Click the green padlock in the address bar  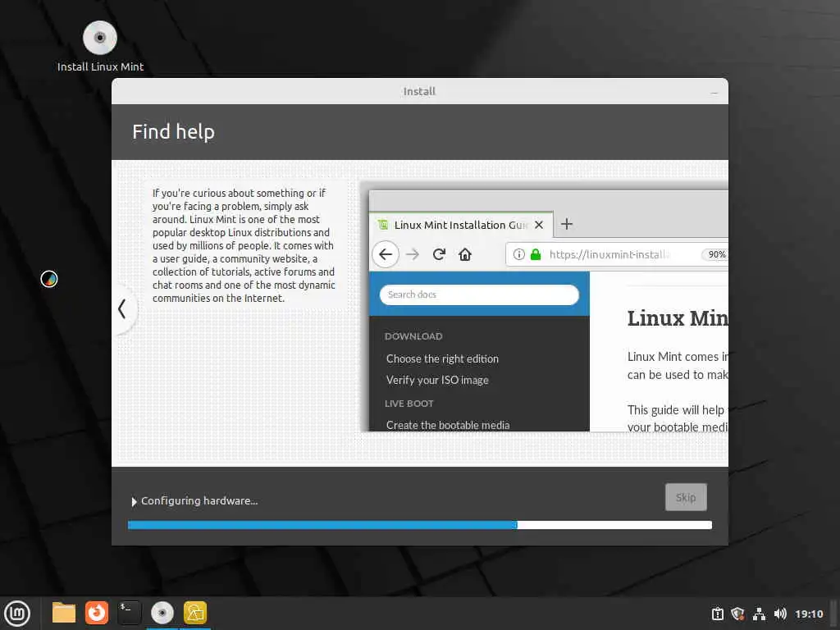(535, 254)
